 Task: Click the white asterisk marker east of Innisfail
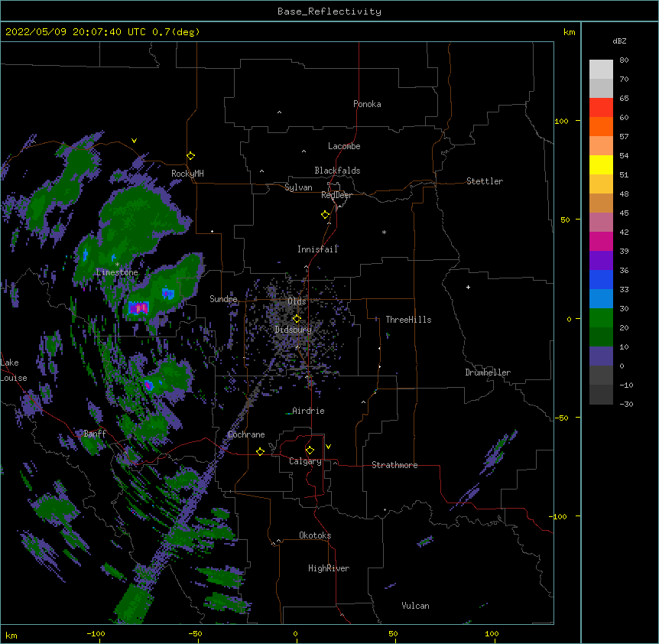pyautogui.click(x=384, y=232)
